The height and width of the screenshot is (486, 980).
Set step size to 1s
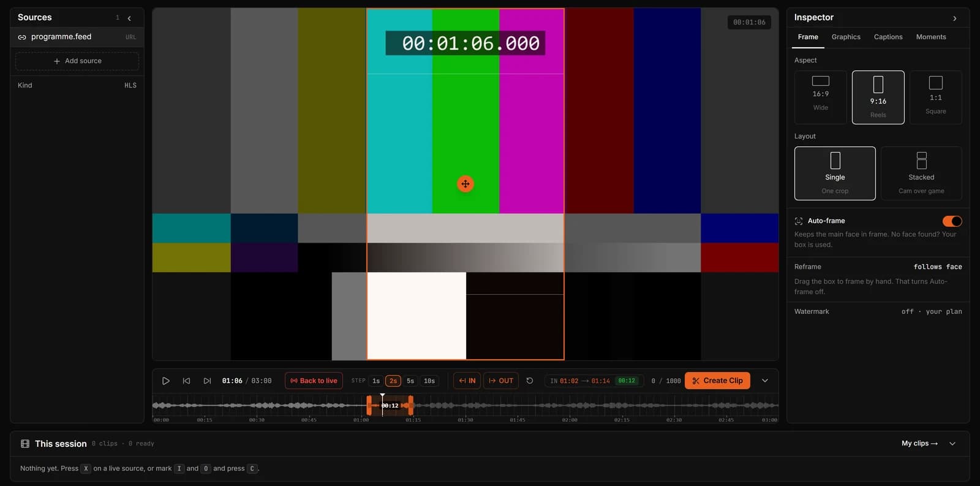[x=376, y=381]
